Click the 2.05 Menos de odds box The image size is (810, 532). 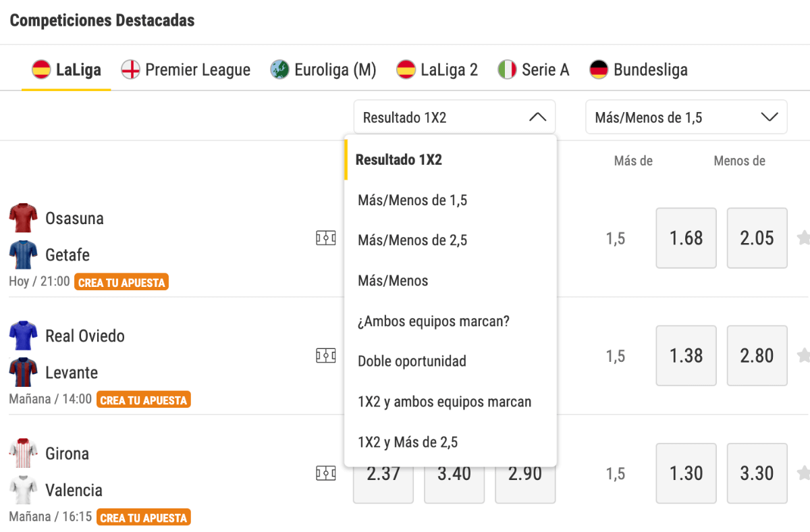[x=757, y=238]
